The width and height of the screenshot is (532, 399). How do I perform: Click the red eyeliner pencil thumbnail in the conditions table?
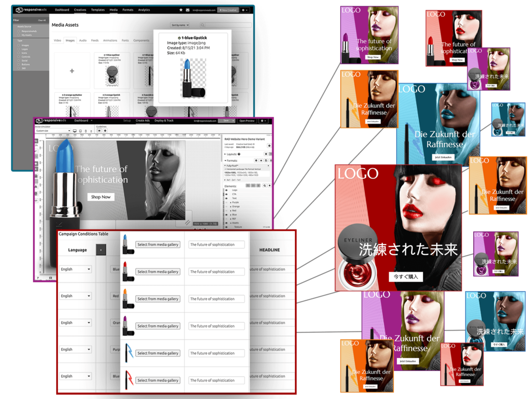pyautogui.click(x=129, y=380)
